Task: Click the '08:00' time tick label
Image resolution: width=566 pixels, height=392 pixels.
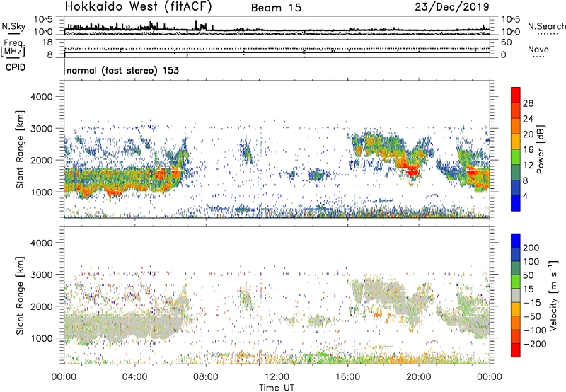Action: 206,377
